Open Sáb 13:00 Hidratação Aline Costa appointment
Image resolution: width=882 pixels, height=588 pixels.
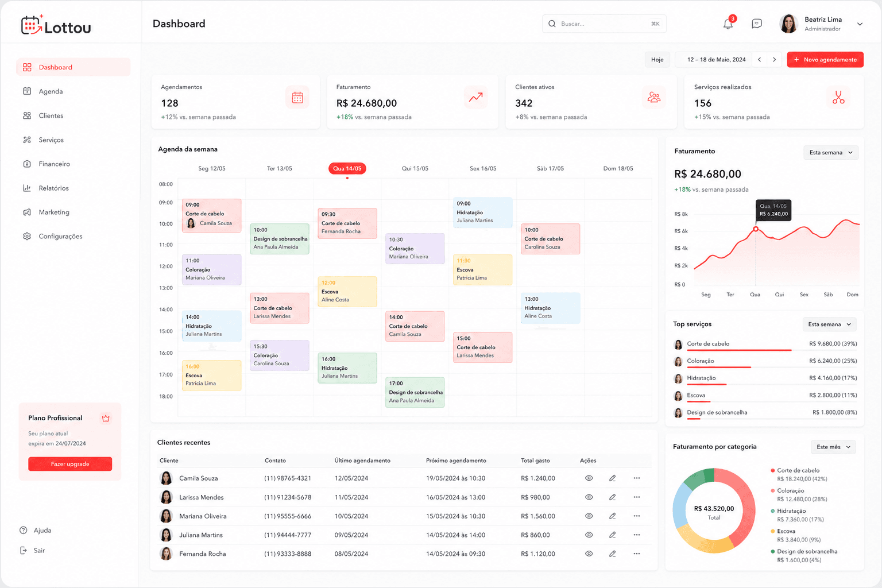[x=551, y=308]
